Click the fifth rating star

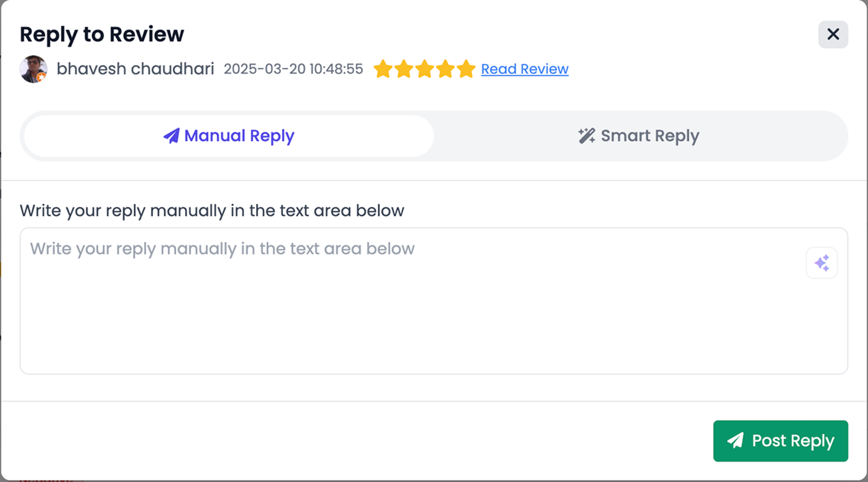click(x=466, y=69)
